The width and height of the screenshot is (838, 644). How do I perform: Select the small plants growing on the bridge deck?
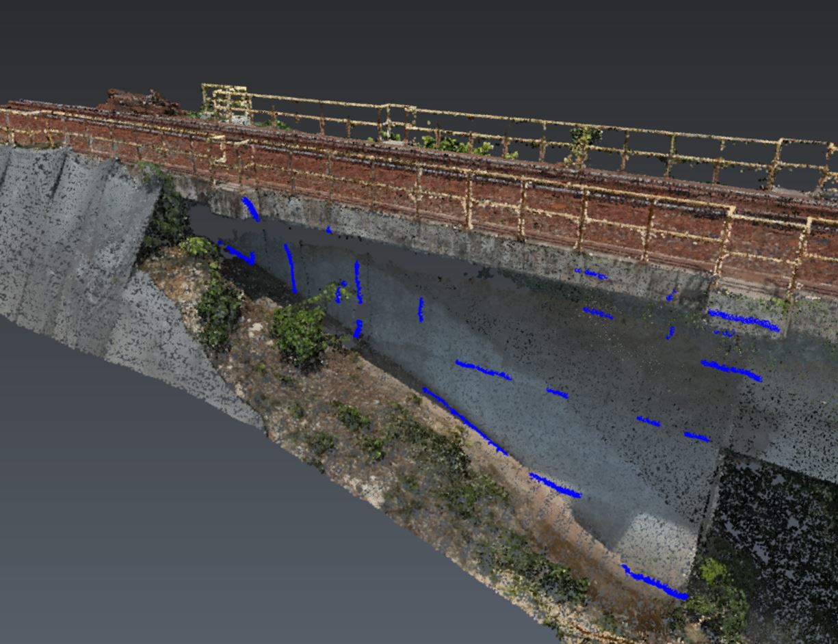click(x=451, y=144)
